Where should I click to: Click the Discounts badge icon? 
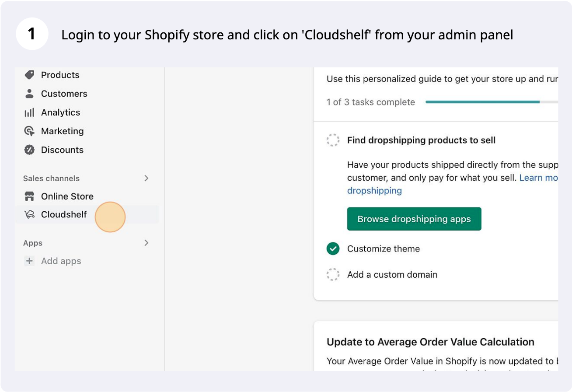click(29, 150)
